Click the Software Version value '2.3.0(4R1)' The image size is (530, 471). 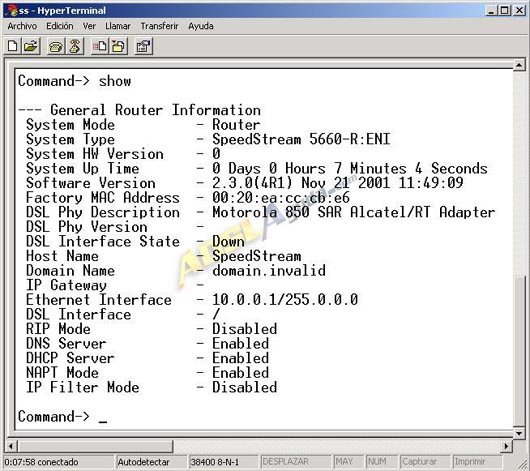coord(252,183)
